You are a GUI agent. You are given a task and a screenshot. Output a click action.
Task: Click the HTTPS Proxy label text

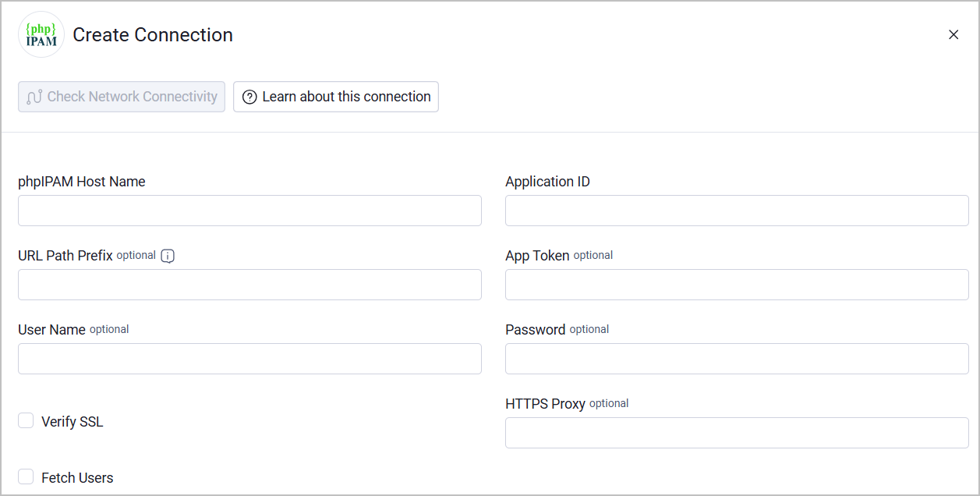click(x=545, y=404)
